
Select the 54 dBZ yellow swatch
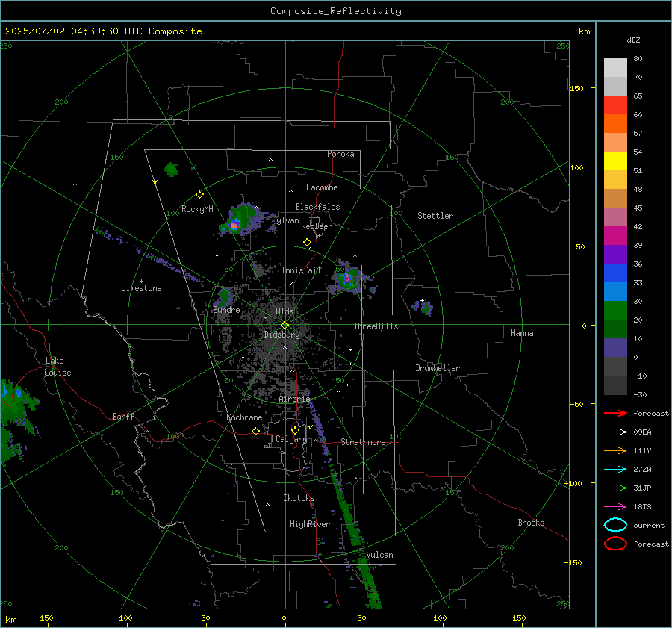[x=615, y=161]
